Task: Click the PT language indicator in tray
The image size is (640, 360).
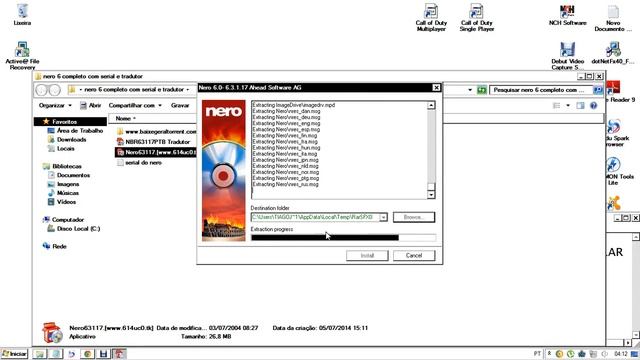Action: [x=537, y=354]
